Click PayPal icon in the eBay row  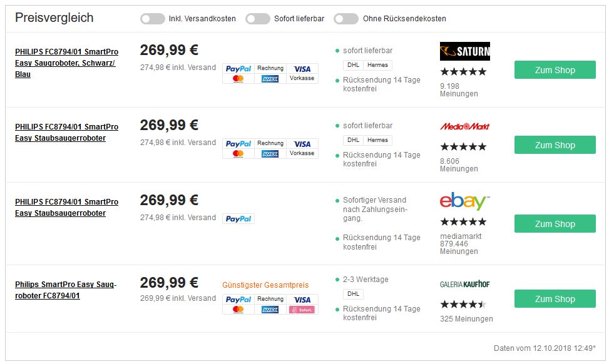[238, 219]
